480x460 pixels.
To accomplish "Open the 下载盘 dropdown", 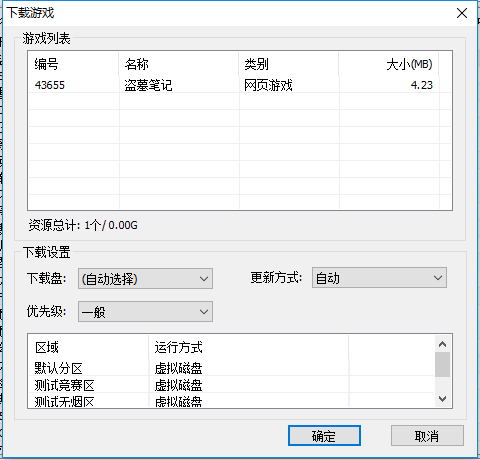I will click(145, 279).
